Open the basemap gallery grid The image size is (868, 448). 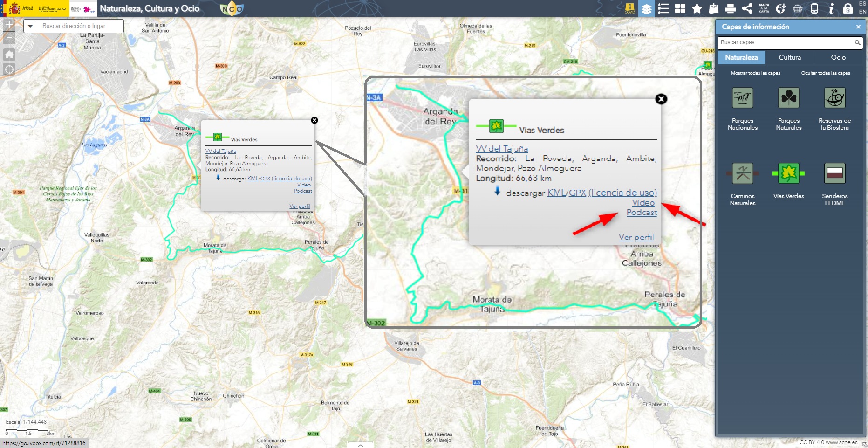coord(680,8)
